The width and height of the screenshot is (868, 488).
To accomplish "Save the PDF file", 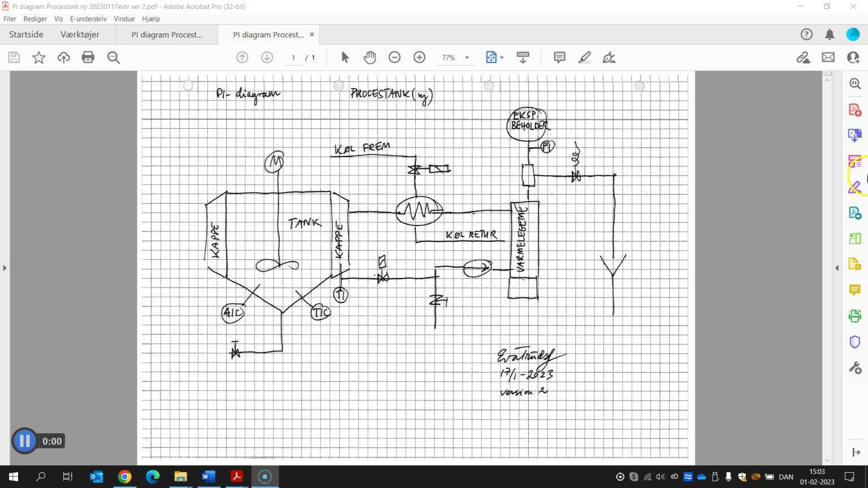I will pos(14,57).
